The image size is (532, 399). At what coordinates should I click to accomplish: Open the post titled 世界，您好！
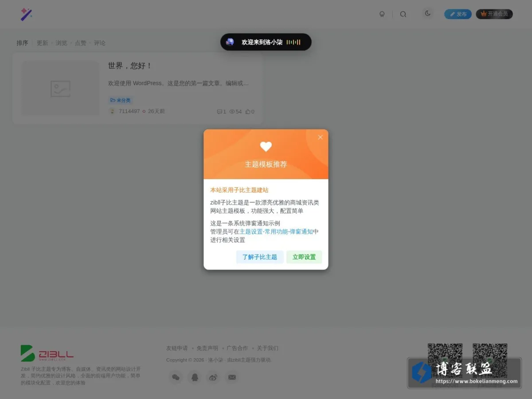(130, 66)
